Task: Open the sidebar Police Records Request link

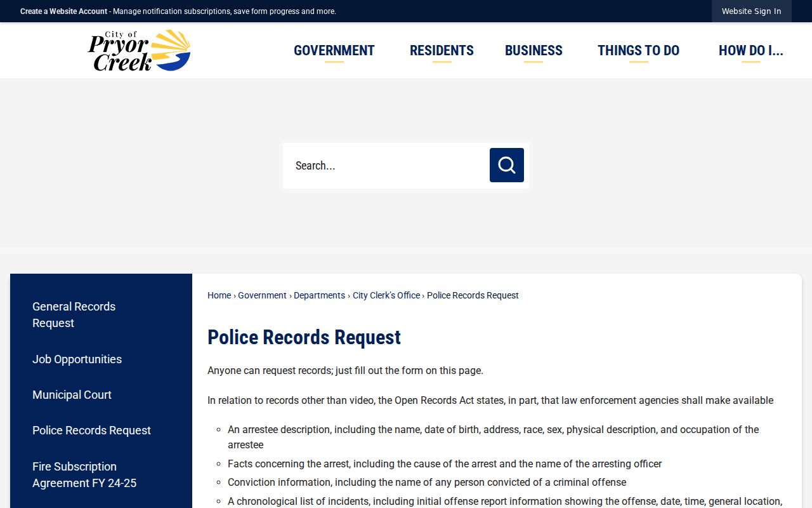Action: coord(91,430)
